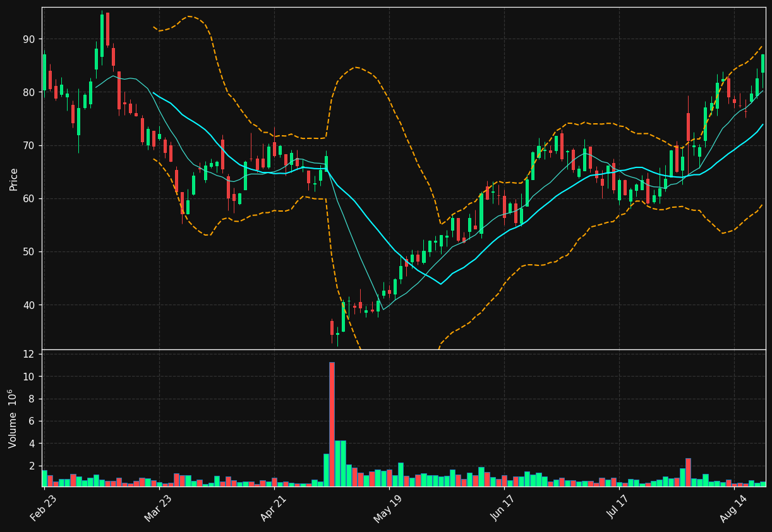Click the 60 price axis value

point(29,198)
